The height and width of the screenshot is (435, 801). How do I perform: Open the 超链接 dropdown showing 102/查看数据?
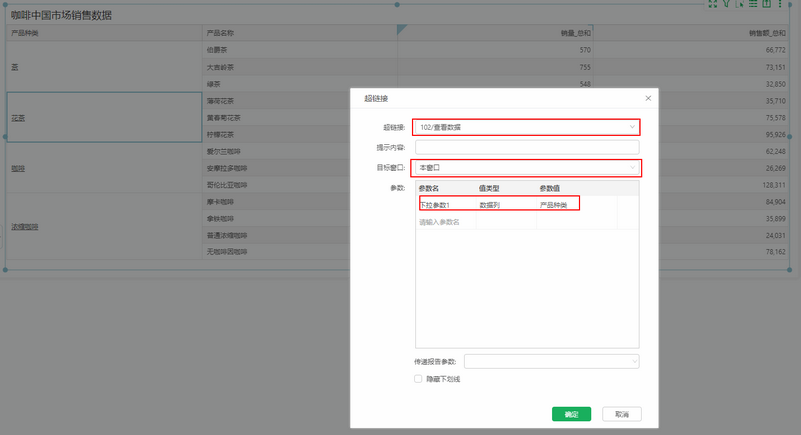527,127
